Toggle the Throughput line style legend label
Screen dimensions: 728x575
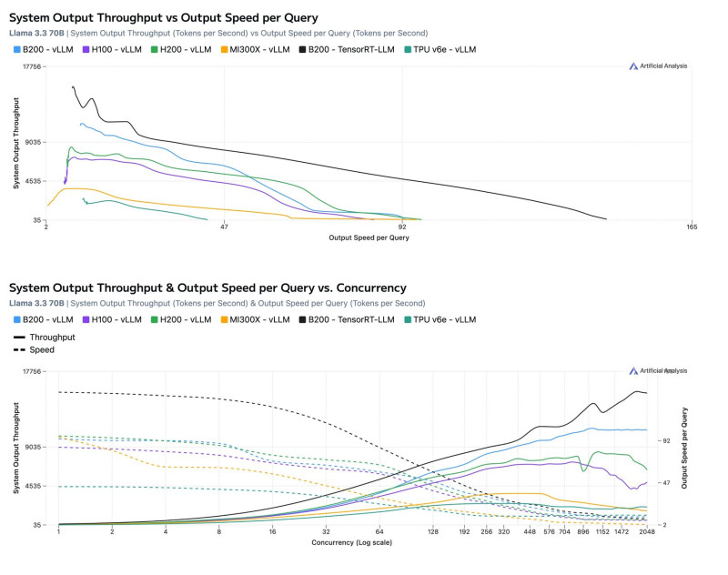click(x=54, y=337)
